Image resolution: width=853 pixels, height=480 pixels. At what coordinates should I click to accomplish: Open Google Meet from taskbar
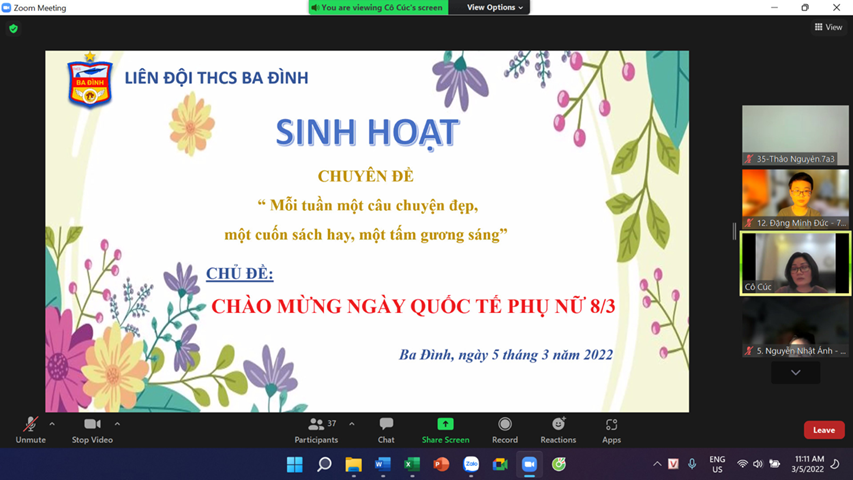click(x=500, y=464)
